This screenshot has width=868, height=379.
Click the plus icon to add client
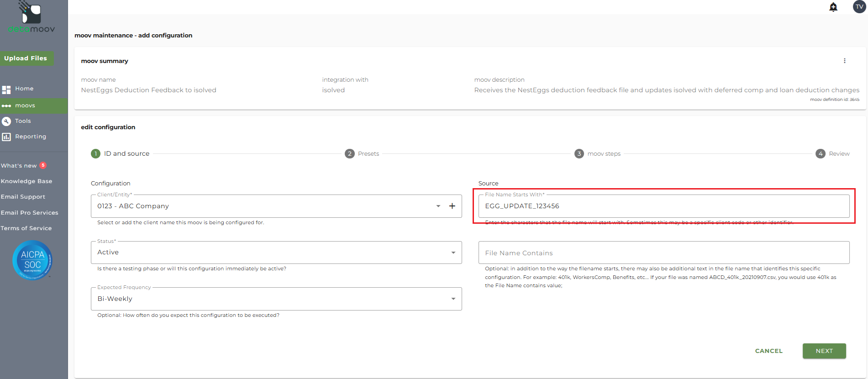(x=452, y=206)
